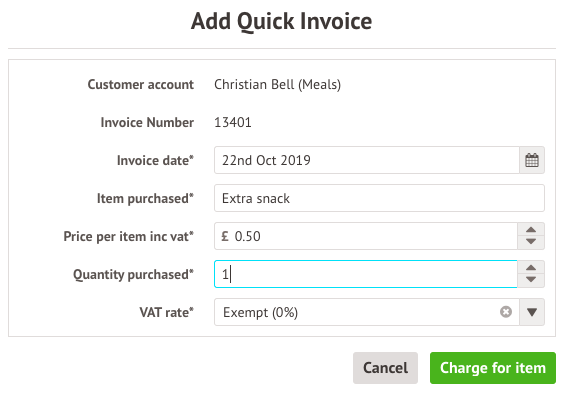Click the Charge for item button
This screenshot has height=396, width=563.
493,368
